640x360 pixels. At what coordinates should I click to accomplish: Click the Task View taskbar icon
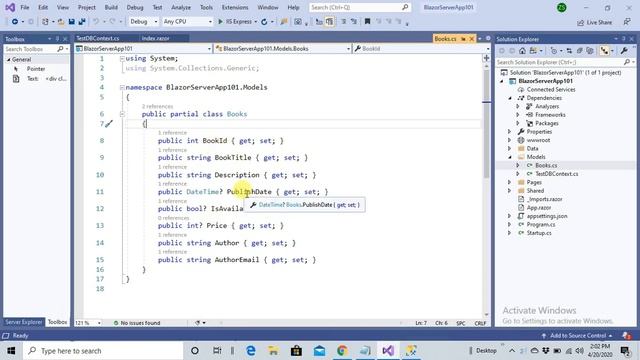[x=217, y=351]
